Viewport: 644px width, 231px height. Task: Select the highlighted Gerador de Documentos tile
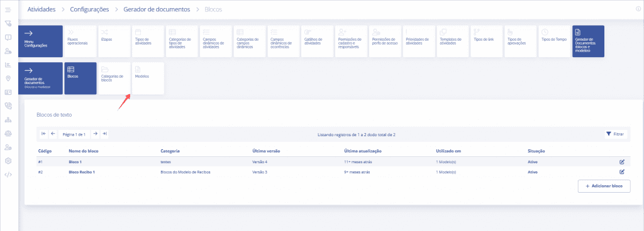click(588, 41)
